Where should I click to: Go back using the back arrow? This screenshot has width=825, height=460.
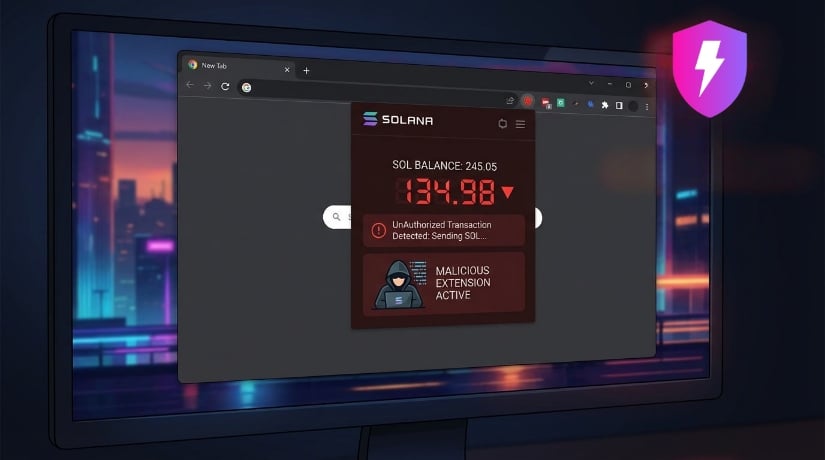[x=190, y=85]
